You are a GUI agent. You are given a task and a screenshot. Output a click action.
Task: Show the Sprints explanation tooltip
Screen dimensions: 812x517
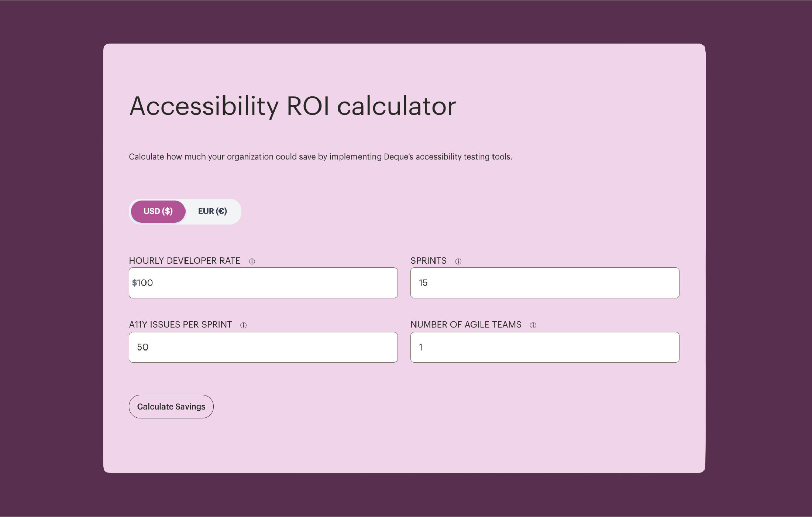(458, 261)
